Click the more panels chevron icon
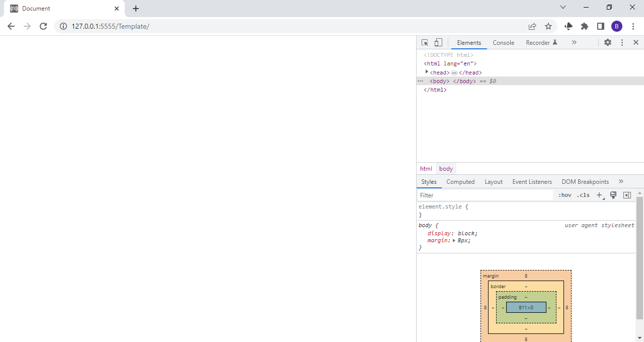This screenshot has height=342, width=644. coord(574,42)
